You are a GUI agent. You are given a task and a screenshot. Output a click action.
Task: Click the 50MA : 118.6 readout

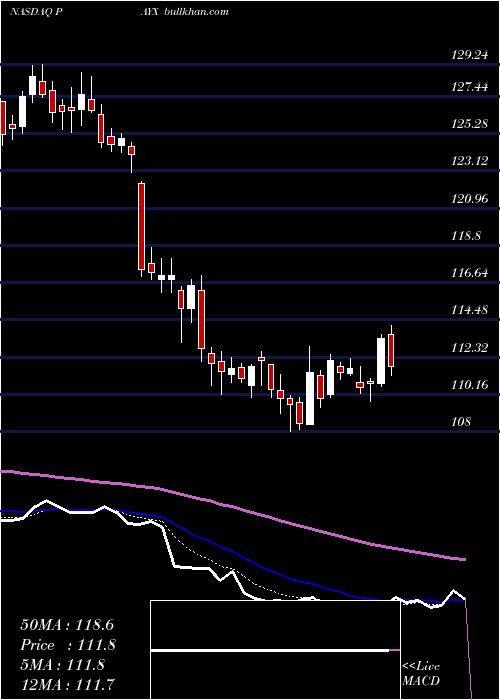68,625
